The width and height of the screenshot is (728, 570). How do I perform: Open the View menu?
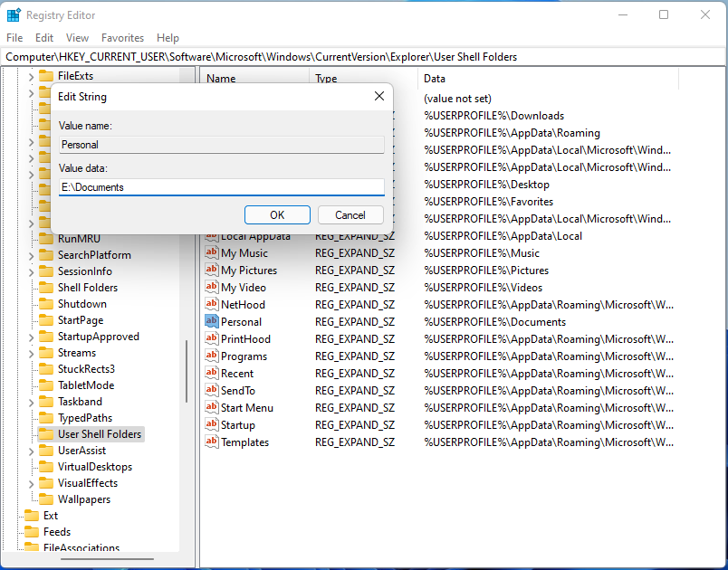click(x=77, y=38)
